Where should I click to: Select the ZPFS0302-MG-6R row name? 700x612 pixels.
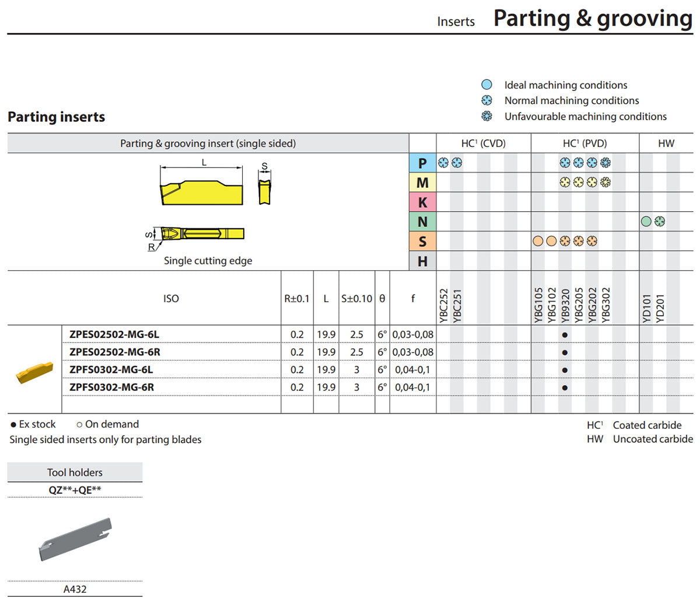[112, 387]
